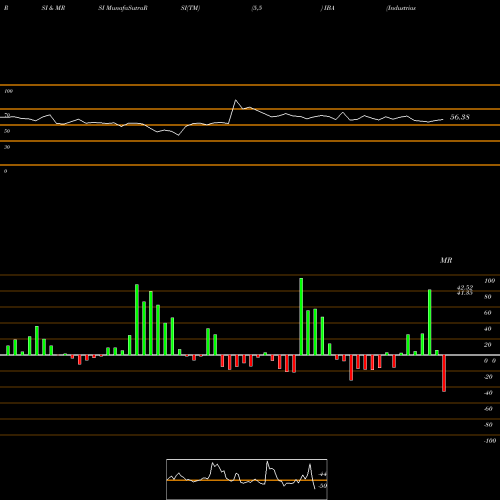Select the 42.52 value in the MR panel
The height and width of the screenshot is (500, 500).
[465, 287]
